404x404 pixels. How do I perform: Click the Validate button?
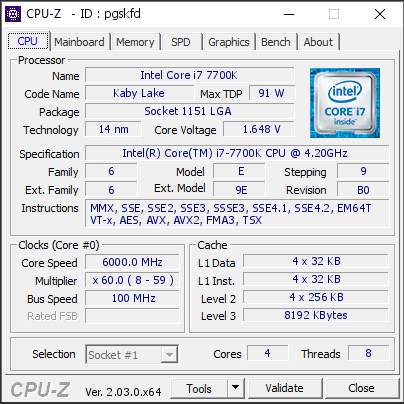click(285, 388)
